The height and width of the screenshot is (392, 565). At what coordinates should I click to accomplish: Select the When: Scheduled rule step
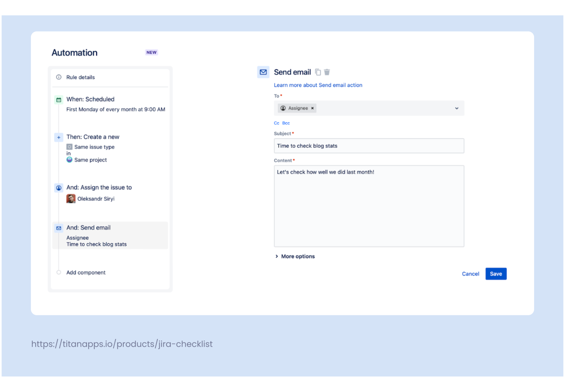[x=90, y=99]
